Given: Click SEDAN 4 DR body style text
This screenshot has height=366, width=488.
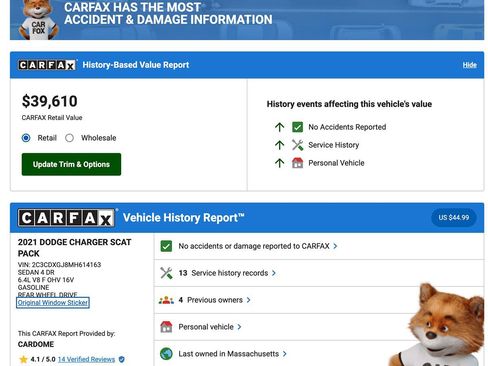Looking at the screenshot, I should click(x=36, y=272).
